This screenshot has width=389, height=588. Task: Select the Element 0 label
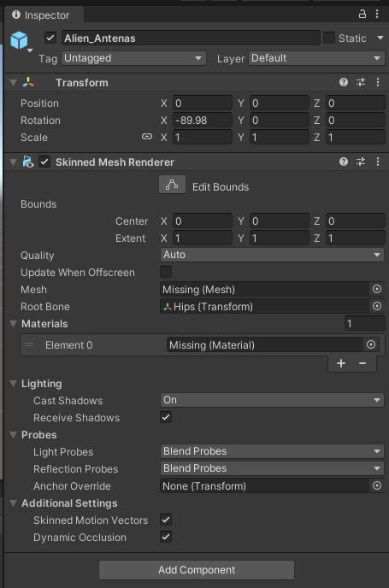pyautogui.click(x=69, y=345)
